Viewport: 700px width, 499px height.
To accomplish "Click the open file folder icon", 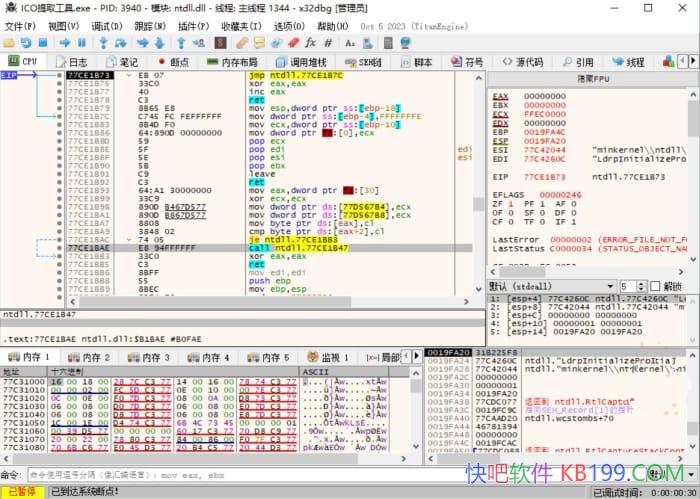I will pyautogui.click(x=10, y=43).
